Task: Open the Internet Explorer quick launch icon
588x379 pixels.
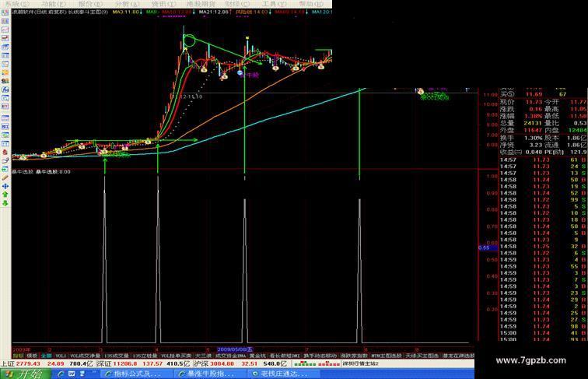Action: 61,374
